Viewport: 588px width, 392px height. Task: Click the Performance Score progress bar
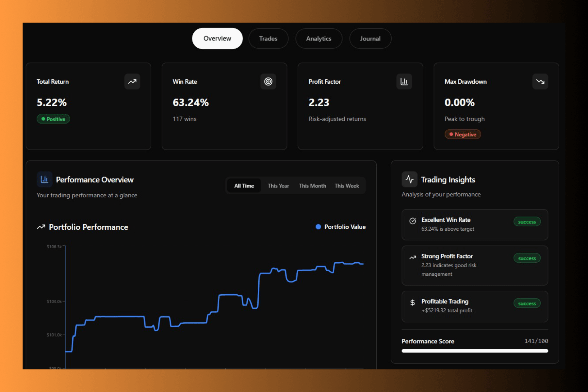point(475,351)
